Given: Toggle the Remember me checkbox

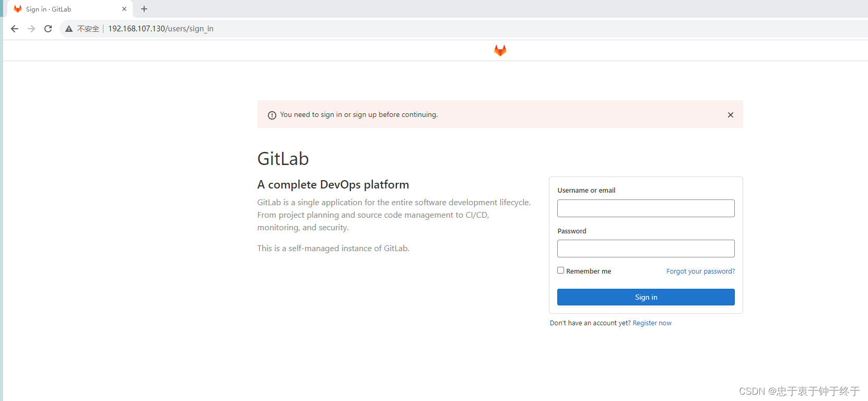Looking at the screenshot, I should [561, 270].
